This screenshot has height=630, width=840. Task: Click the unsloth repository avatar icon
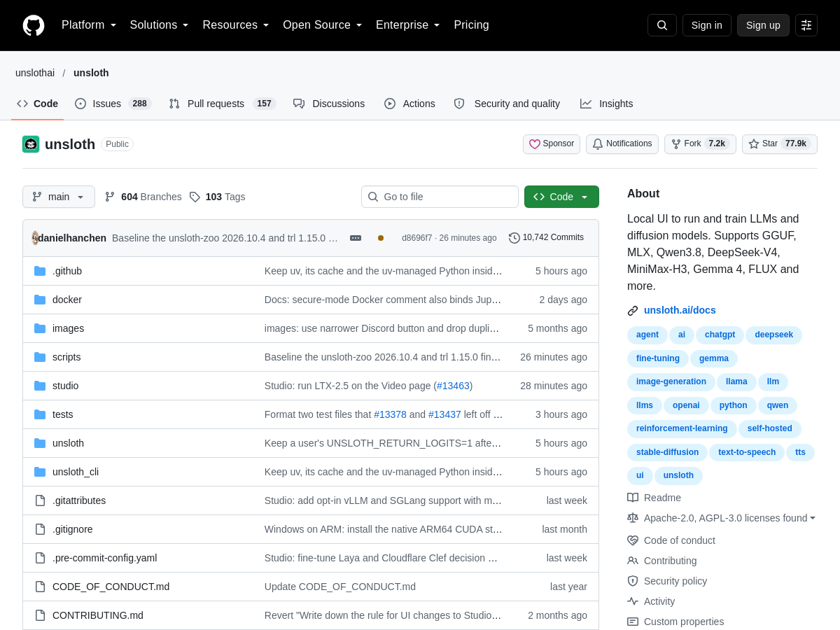[31, 144]
